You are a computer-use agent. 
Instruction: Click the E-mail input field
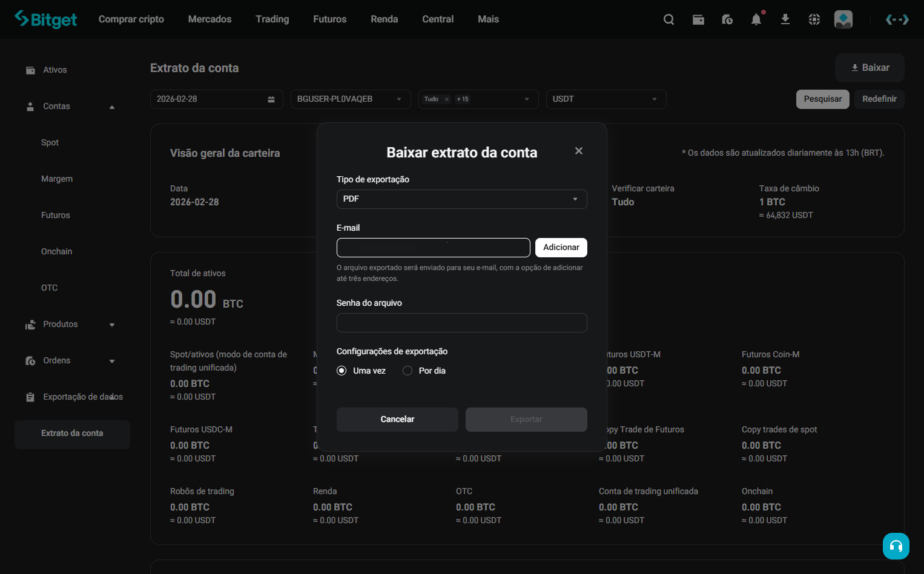coord(434,248)
